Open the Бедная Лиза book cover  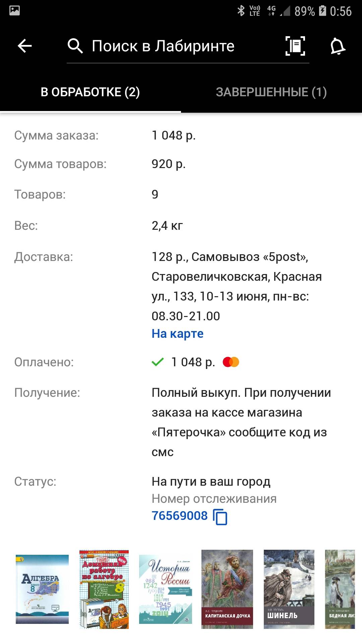click(340, 589)
